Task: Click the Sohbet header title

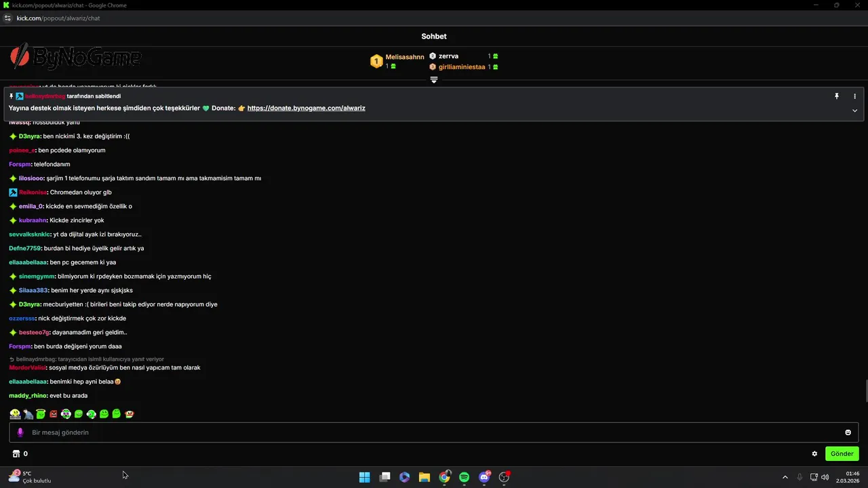Action: pos(434,37)
